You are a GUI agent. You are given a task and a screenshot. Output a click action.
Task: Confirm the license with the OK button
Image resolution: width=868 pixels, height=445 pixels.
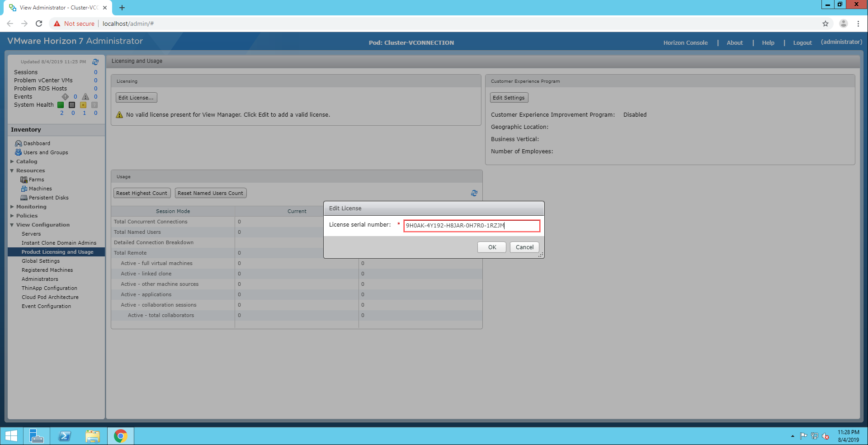coord(492,247)
